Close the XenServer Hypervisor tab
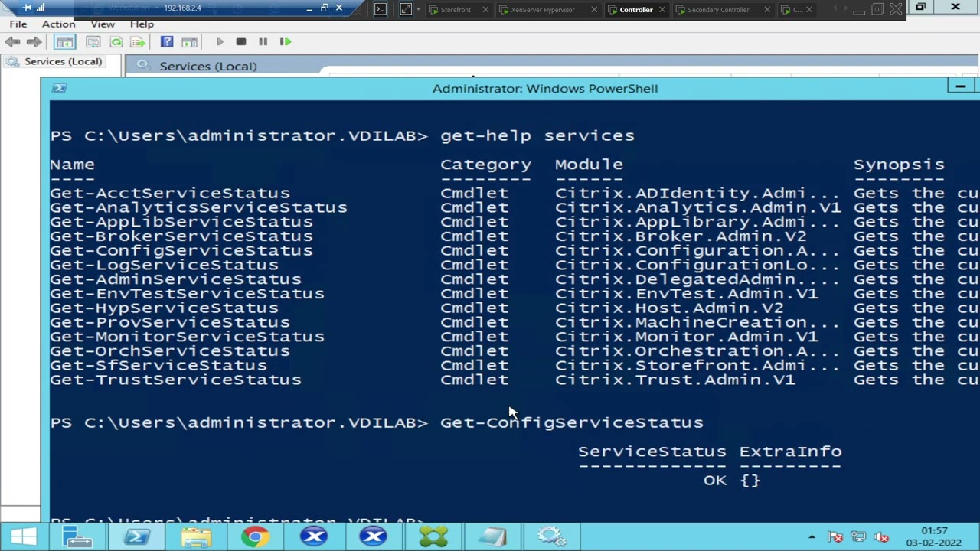Viewport: 980px width, 551px height. 594,10
